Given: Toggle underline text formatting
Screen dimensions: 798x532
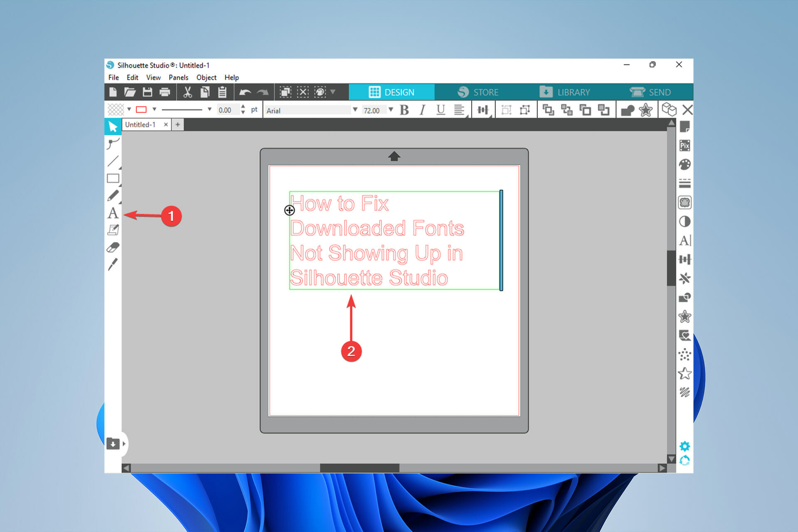Looking at the screenshot, I should (x=441, y=110).
